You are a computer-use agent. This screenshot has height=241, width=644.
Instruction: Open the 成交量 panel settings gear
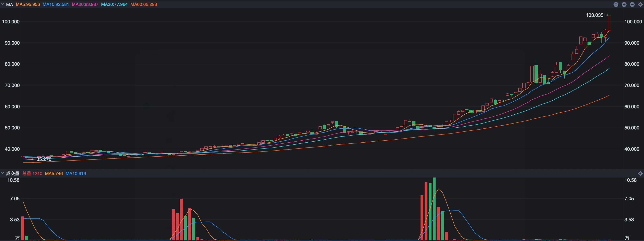[x=640, y=173]
